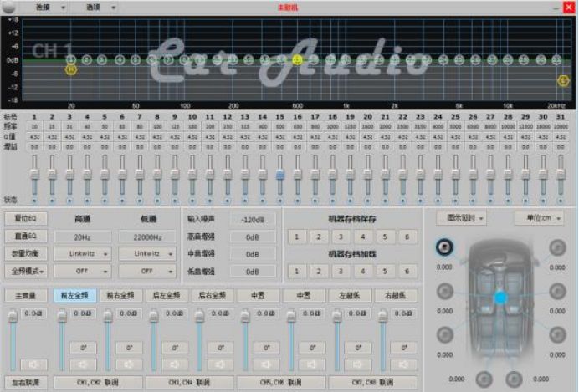Toggle the status dot under EQ band 24
Viewport: 579px width, 392px height.
click(x=438, y=201)
